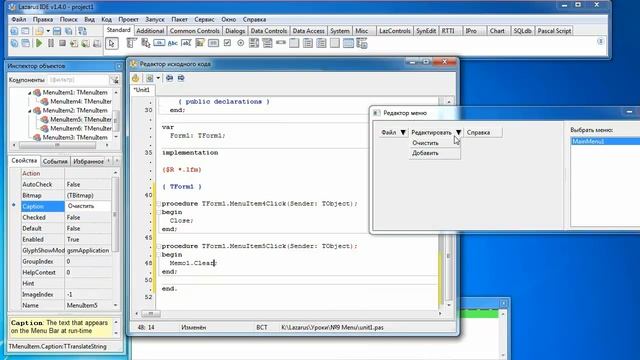Clear the component filter in Object Inspector

115,80
